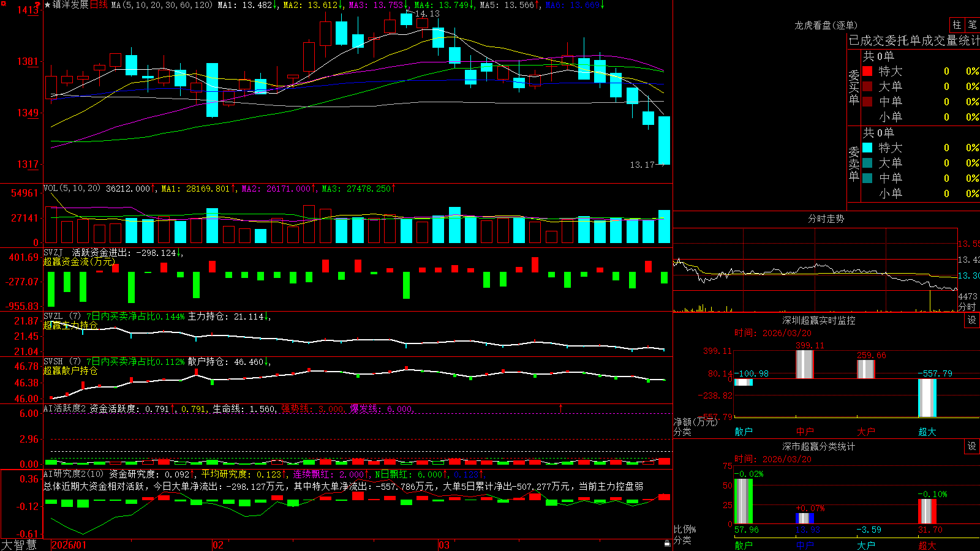Switch to 笔 tick view in 龙虎看盘
The image size is (980, 551).
pos(972,25)
